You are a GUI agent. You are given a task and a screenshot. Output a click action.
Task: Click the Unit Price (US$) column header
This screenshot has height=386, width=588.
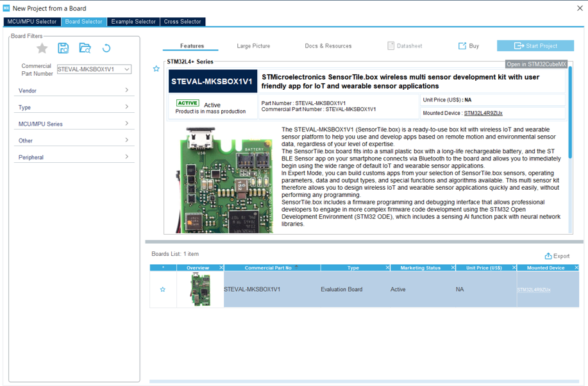(483, 267)
